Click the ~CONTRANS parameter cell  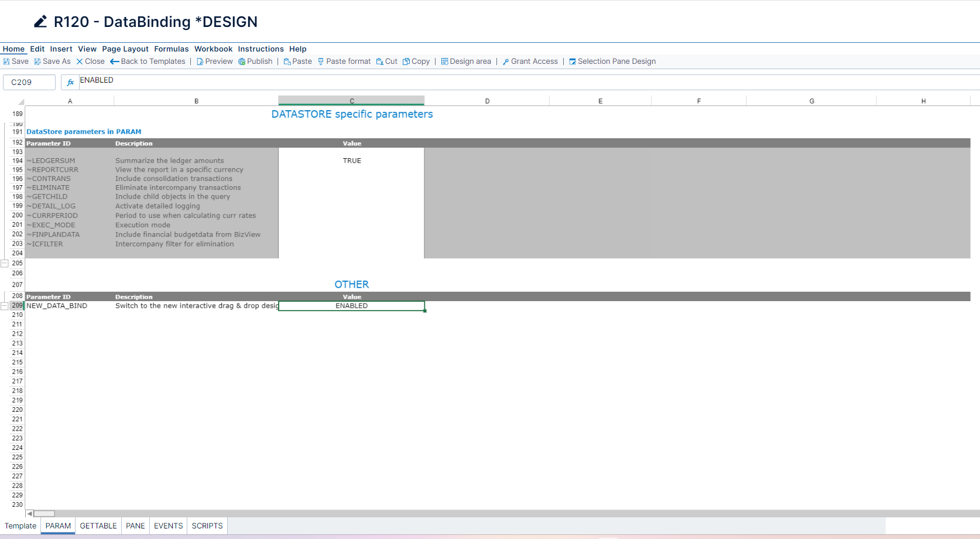coord(70,179)
